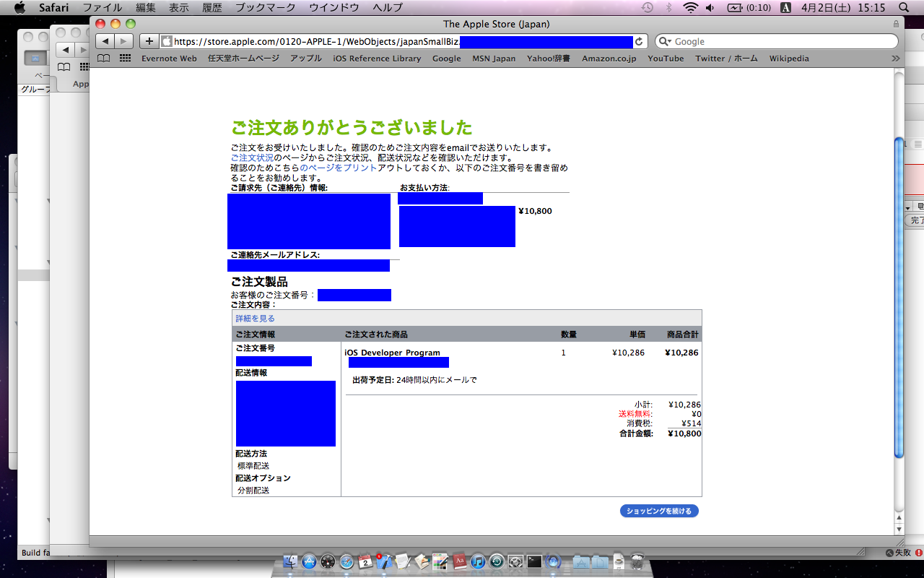Expand the bookmarks bar overflow chevron
Viewport: 924px width, 578px height.
(x=896, y=59)
